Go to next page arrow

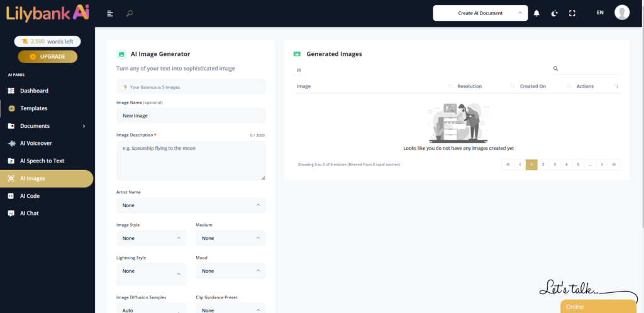coord(602,164)
